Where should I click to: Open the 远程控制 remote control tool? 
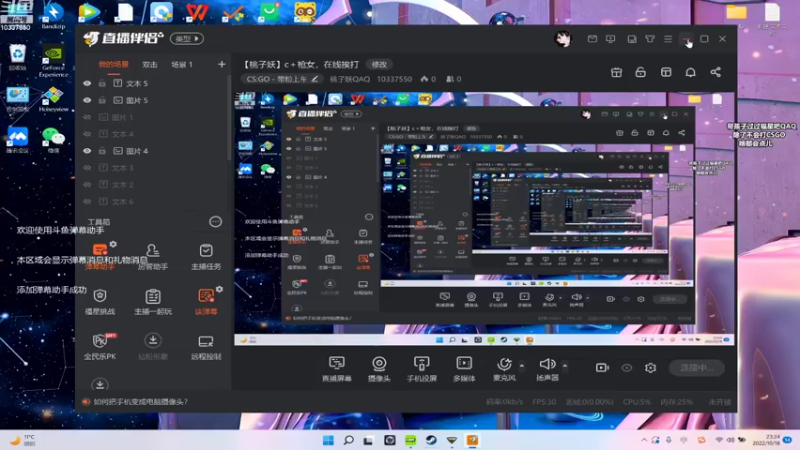point(206,346)
